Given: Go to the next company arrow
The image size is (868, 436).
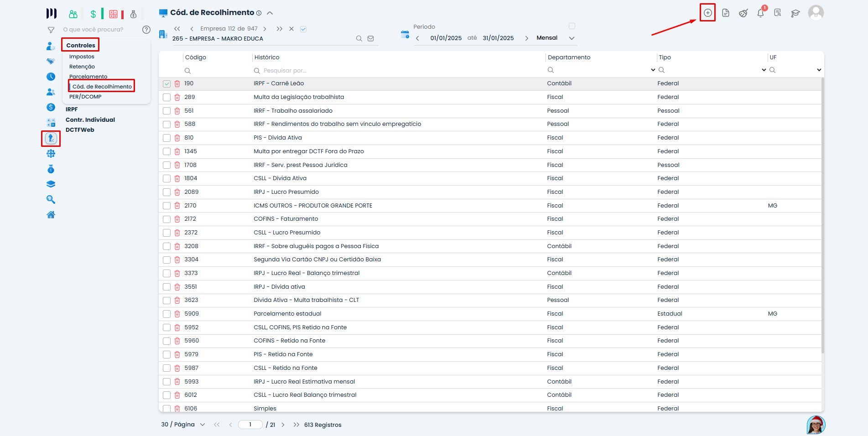Looking at the screenshot, I should 265,29.
